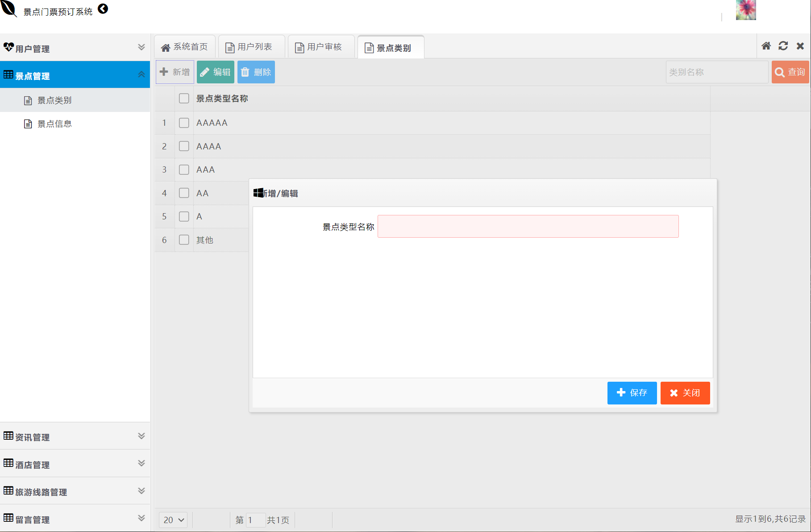Screen dimensions: 811x532
Task: Click the 查询 button label
Action: [796, 72]
